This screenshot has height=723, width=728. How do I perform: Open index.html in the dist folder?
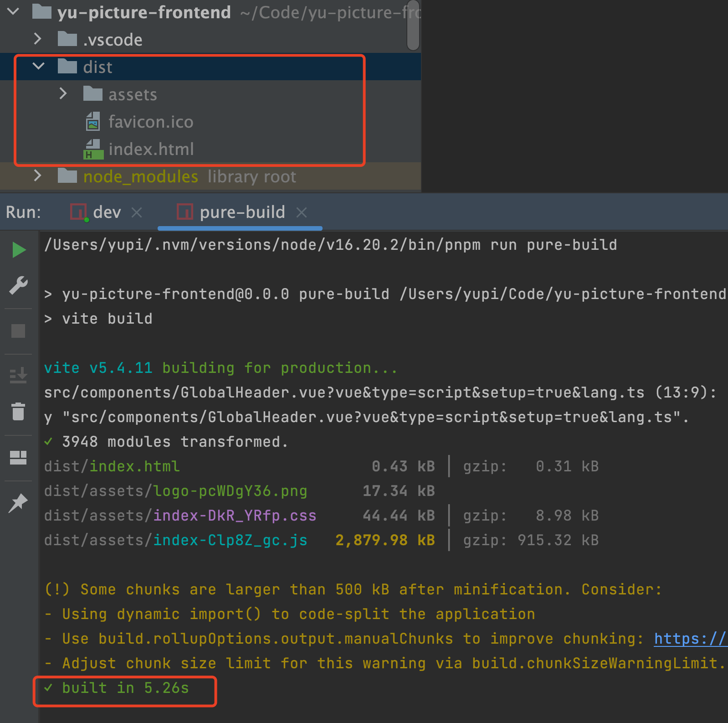(x=151, y=150)
